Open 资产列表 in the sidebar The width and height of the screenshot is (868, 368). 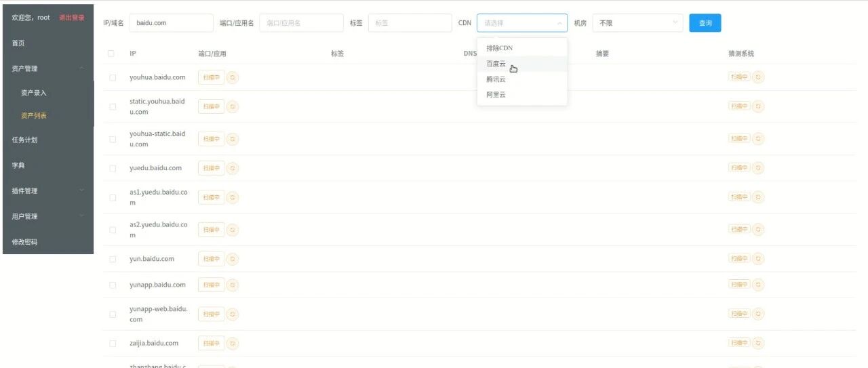click(x=47, y=116)
